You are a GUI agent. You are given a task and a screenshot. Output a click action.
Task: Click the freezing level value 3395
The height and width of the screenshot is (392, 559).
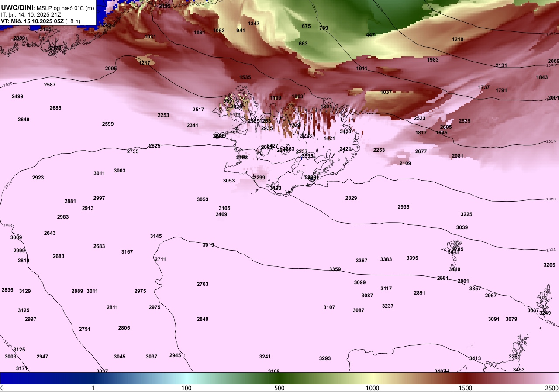[412, 258]
